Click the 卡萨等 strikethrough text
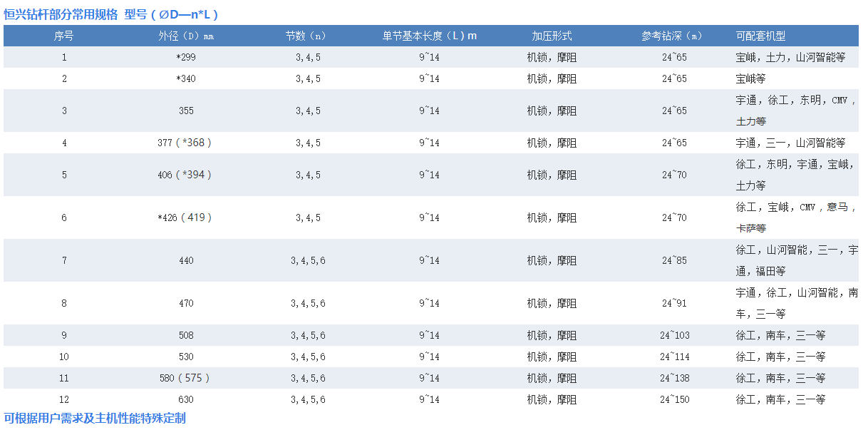 [x=751, y=228]
